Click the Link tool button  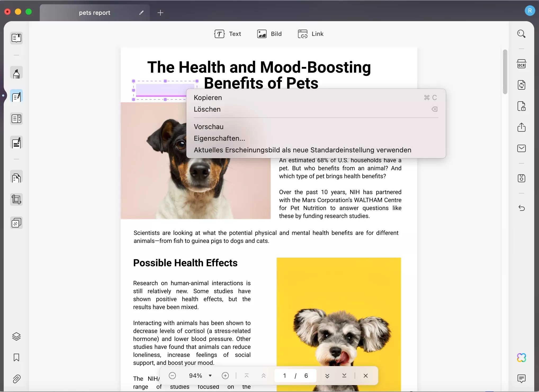[x=311, y=34]
